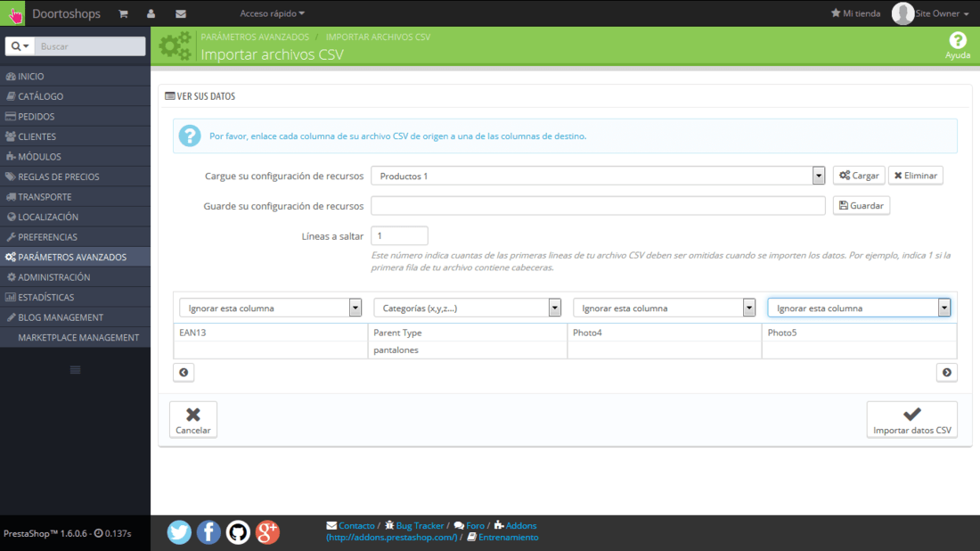Open the Photo5 column mapping dropdown

[859, 308]
